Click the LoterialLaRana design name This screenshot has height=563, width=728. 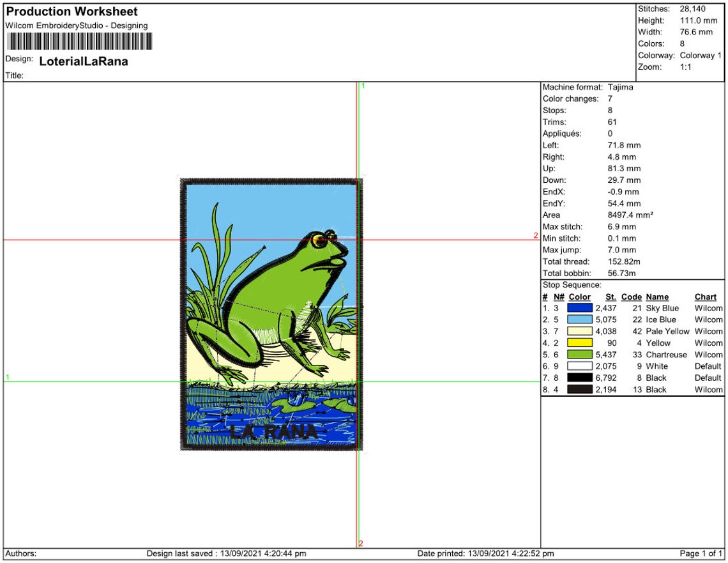click(83, 61)
